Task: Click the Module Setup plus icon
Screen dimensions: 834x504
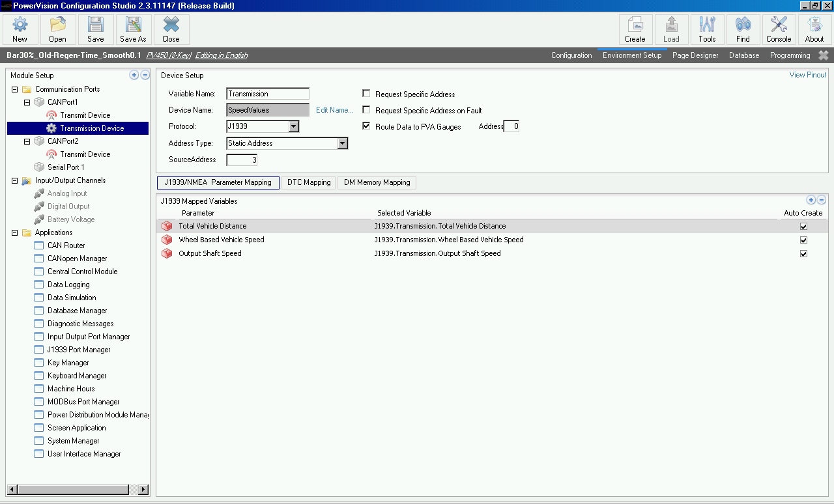Action: (x=134, y=75)
